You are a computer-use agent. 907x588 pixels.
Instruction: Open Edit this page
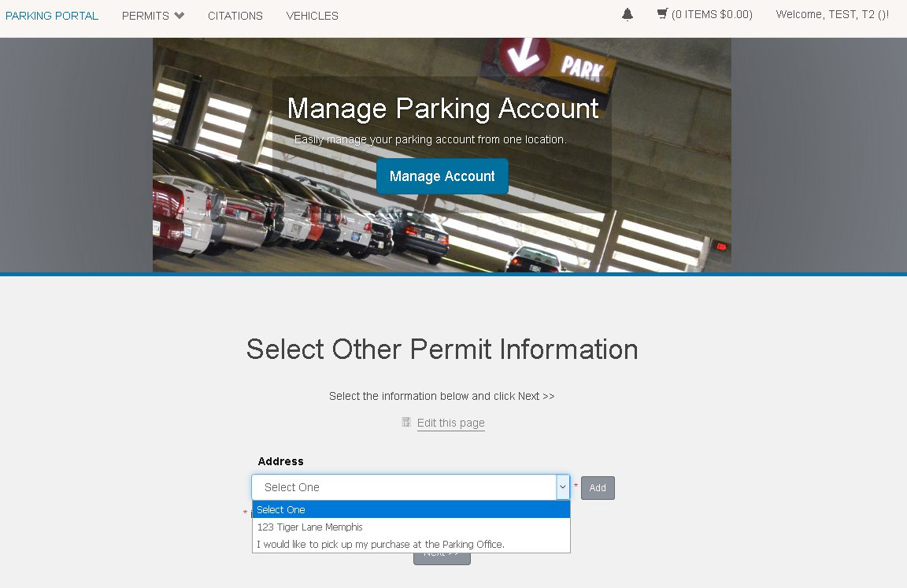pos(450,423)
